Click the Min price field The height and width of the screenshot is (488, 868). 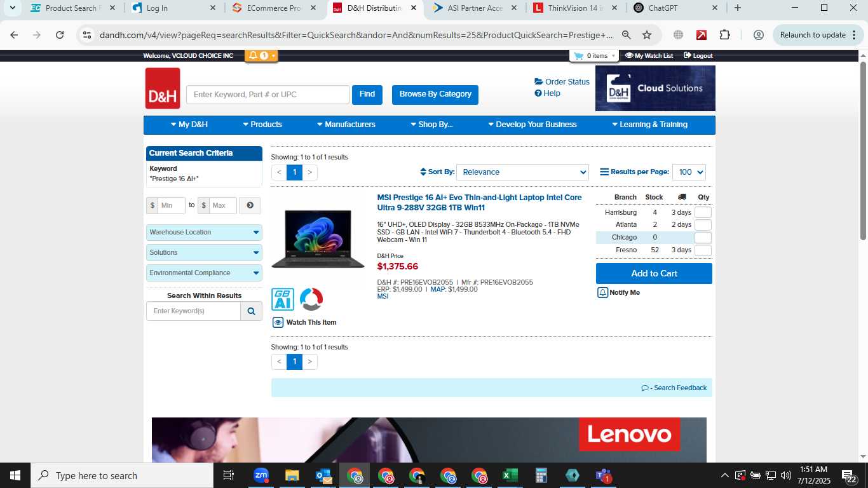(172, 205)
